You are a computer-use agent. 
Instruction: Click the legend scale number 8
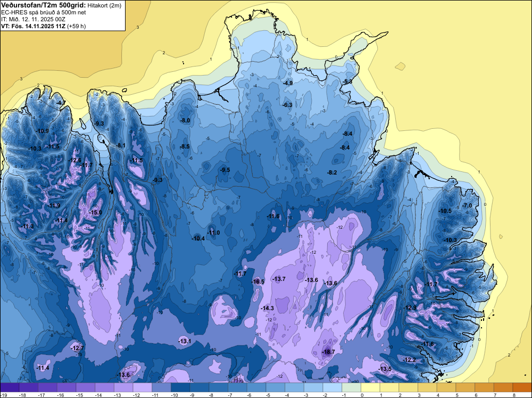514,395
